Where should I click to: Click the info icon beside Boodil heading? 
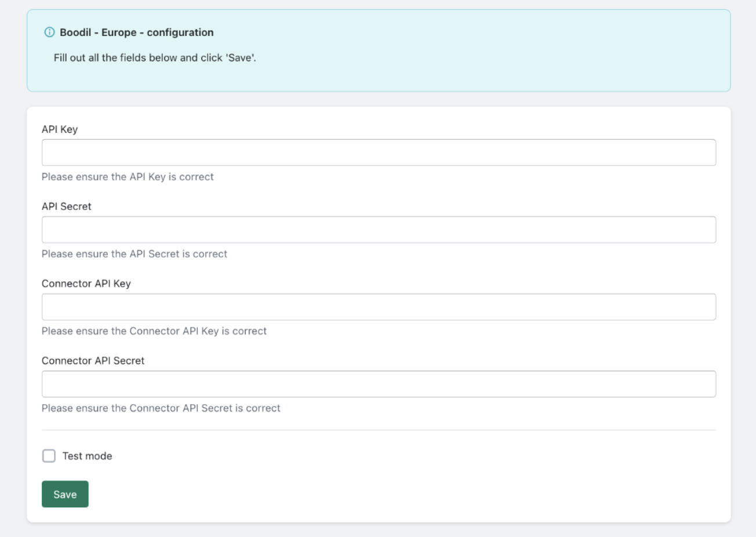tap(49, 32)
